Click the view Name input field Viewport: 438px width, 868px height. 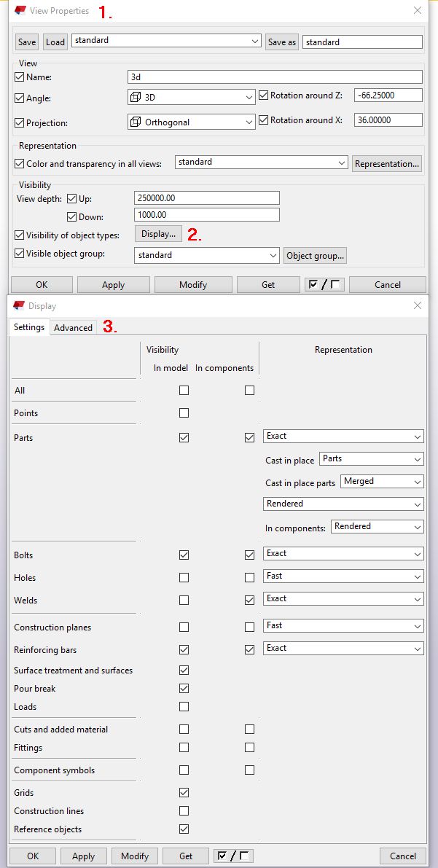[275, 77]
